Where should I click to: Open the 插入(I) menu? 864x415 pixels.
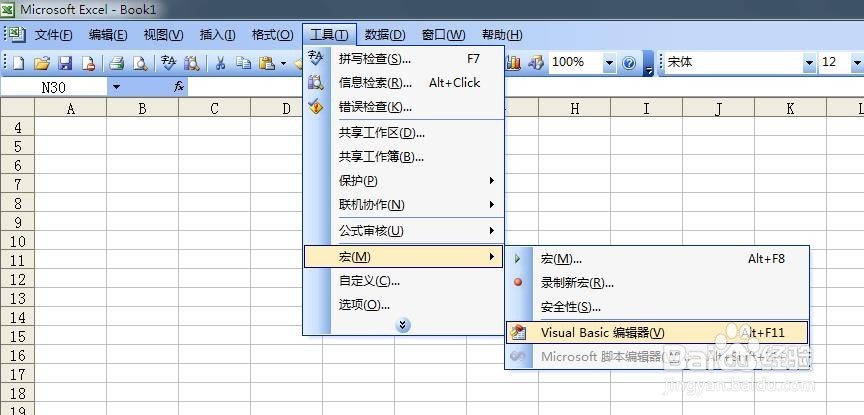217,35
